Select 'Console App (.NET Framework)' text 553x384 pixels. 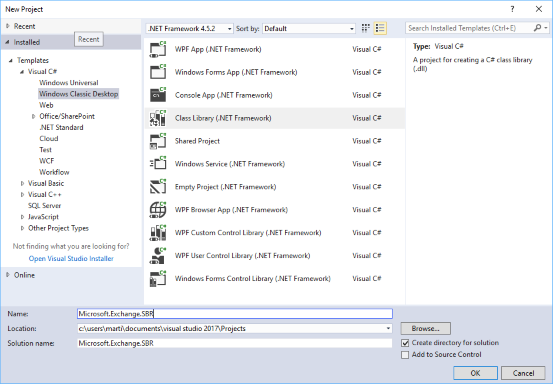pyautogui.click(x=224, y=95)
